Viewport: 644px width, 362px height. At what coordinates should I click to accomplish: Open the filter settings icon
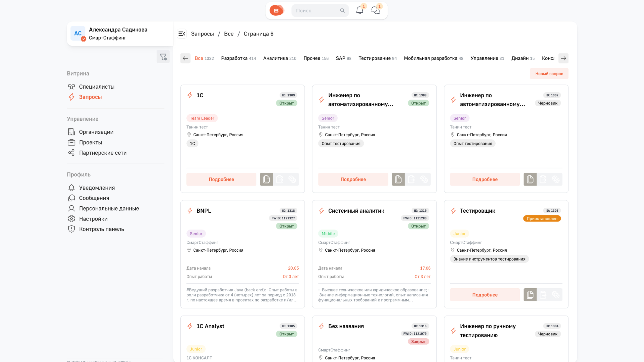163,57
